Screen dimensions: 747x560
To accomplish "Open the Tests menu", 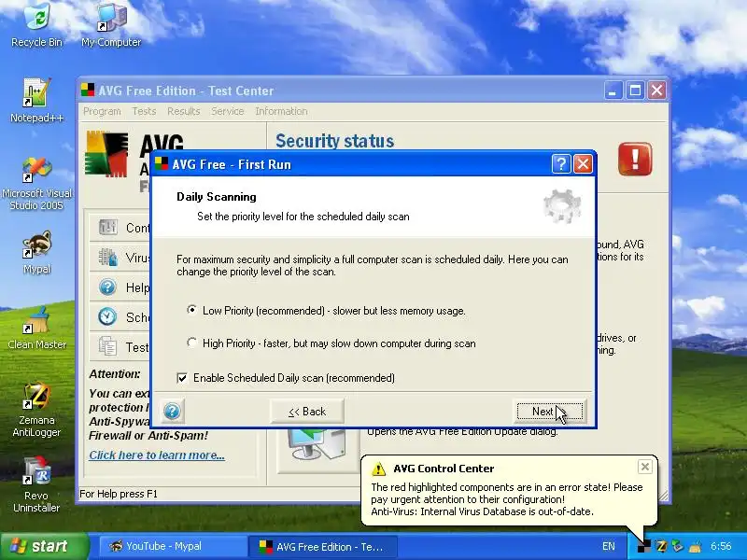I will [x=144, y=111].
